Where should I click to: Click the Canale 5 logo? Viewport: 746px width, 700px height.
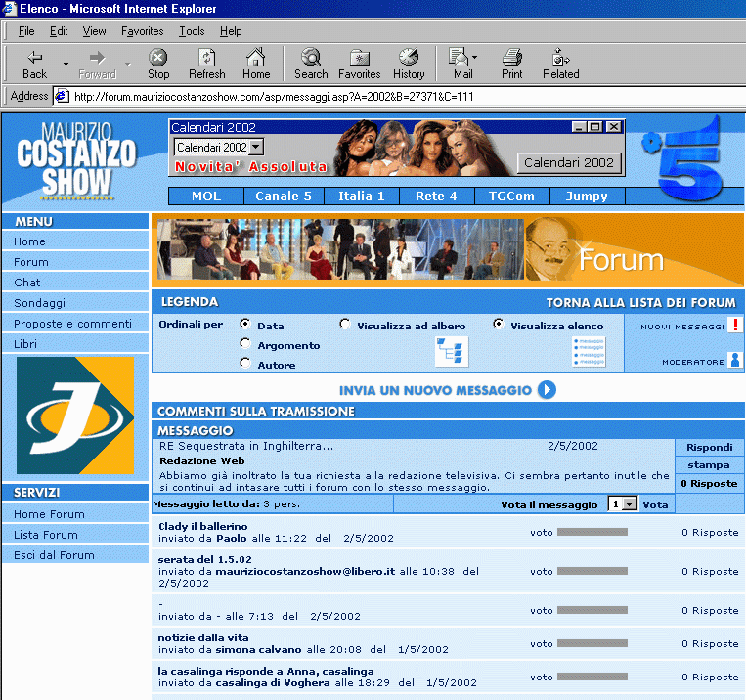[684, 159]
